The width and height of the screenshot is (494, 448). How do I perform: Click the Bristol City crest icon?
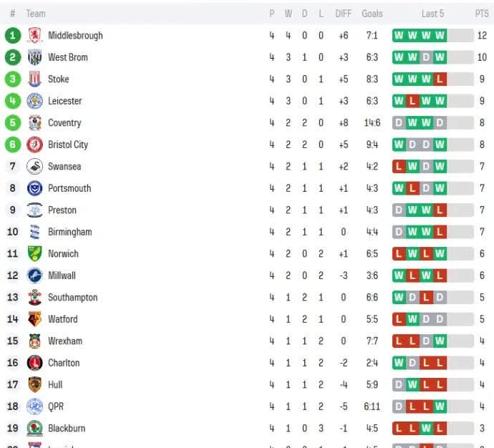pos(34,145)
